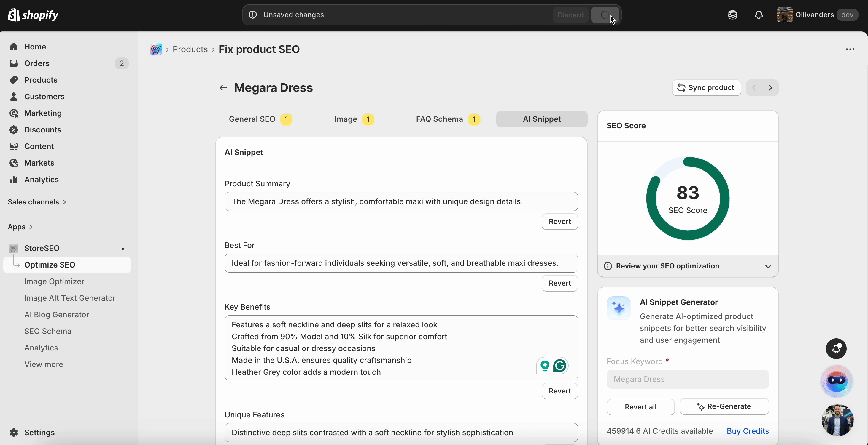Click the smiley assistant icon in the top bar
Image resolution: width=868 pixels, height=445 pixels.
(x=732, y=15)
